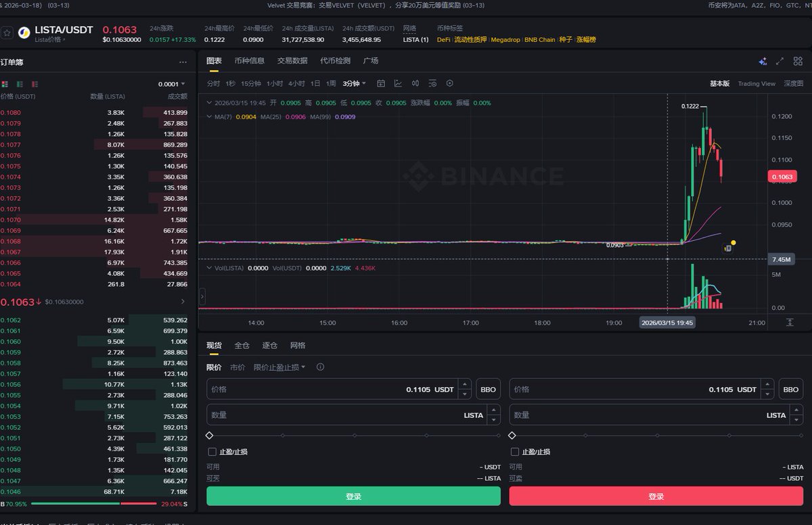Image resolution: width=812 pixels, height=525 pixels.
Task: Open the chart calendar date picker icon
Action: (x=381, y=83)
